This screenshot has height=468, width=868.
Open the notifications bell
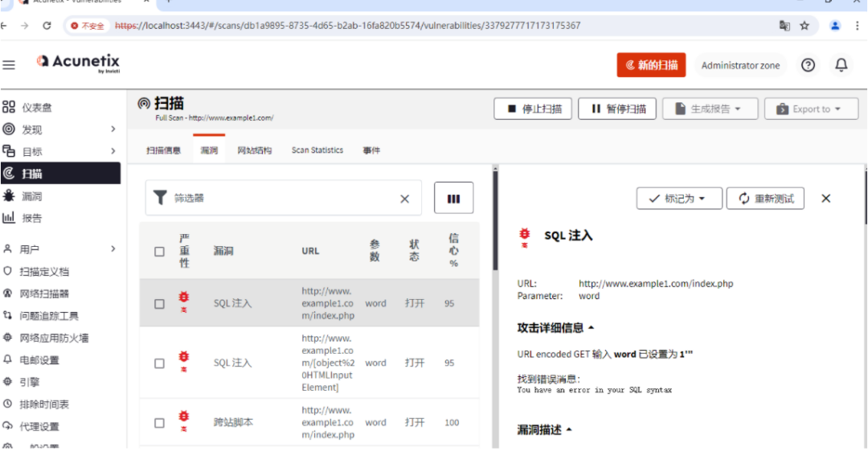point(841,65)
